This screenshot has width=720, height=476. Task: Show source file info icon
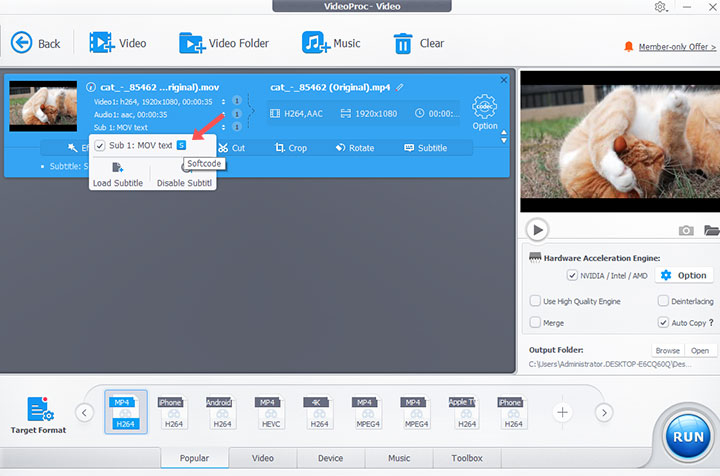click(x=91, y=87)
